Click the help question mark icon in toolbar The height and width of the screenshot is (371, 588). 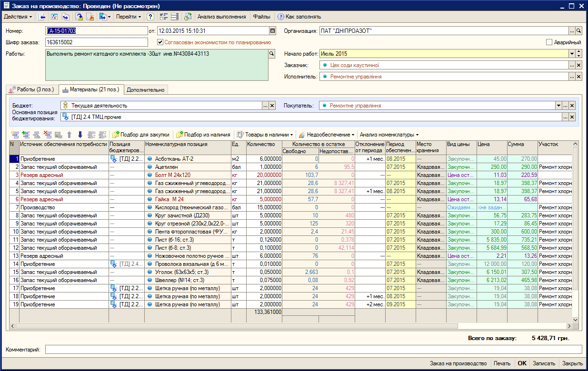[x=150, y=17]
